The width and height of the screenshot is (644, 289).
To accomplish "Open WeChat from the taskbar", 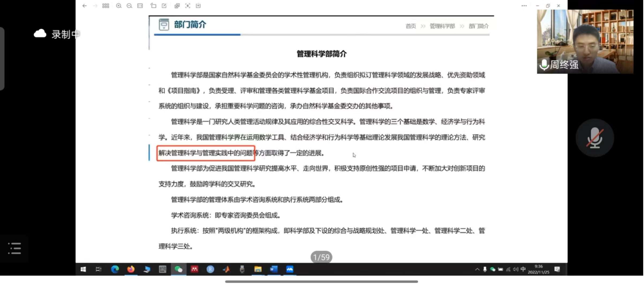I will [178, 269].
